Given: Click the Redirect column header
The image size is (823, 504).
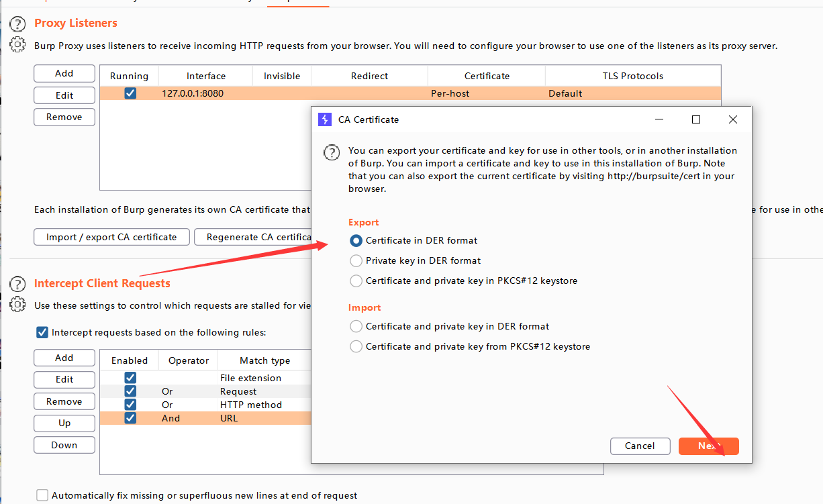Looking at the screenshot, I should pyautogui.click(x=370, y=76).
